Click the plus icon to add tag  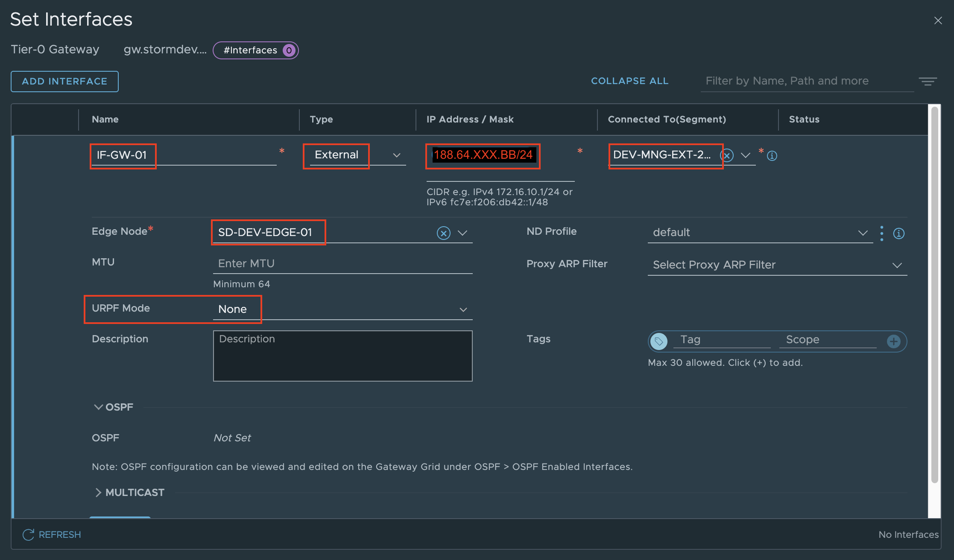point(893,341)
